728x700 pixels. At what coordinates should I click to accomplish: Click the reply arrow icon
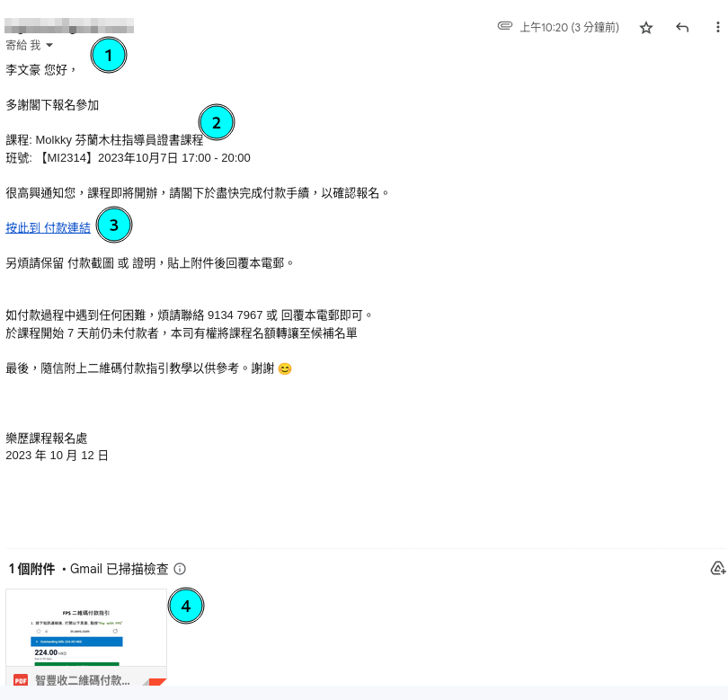pos(682,28)
